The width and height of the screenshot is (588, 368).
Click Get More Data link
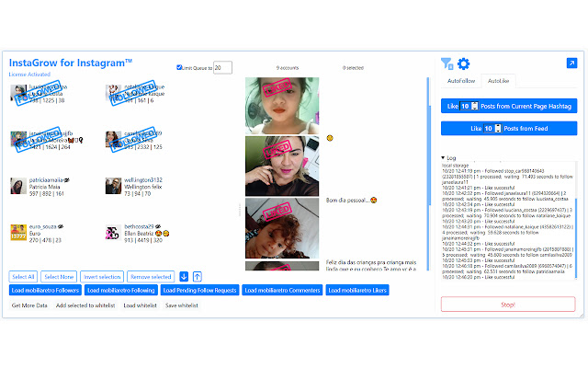(x=29, y=305)
